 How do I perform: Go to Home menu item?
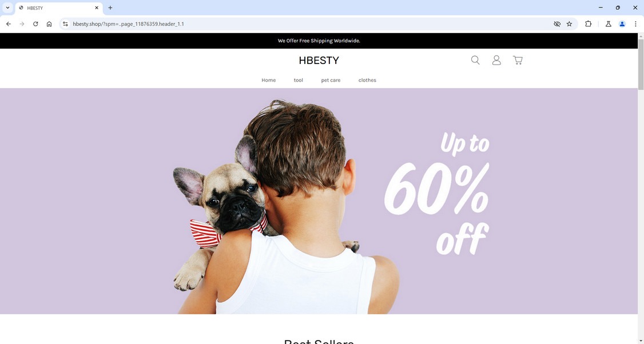pyautogui.click(x=269, y=80)
